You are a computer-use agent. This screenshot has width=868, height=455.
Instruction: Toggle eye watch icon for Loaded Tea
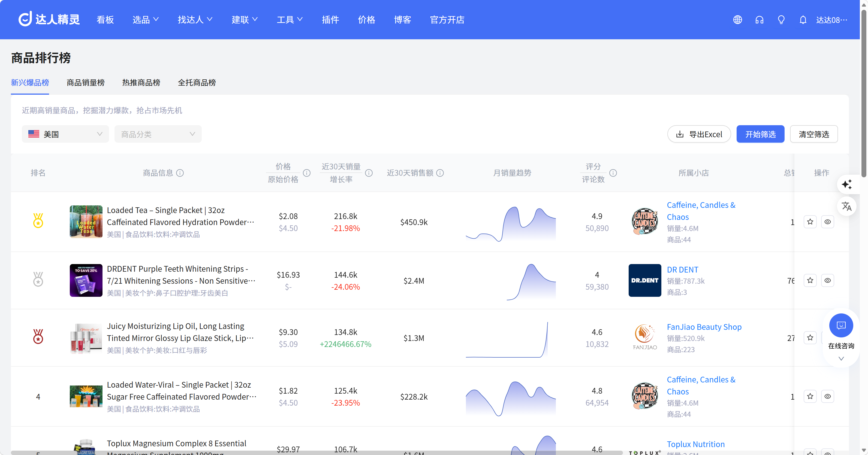[x=828, y=221]
